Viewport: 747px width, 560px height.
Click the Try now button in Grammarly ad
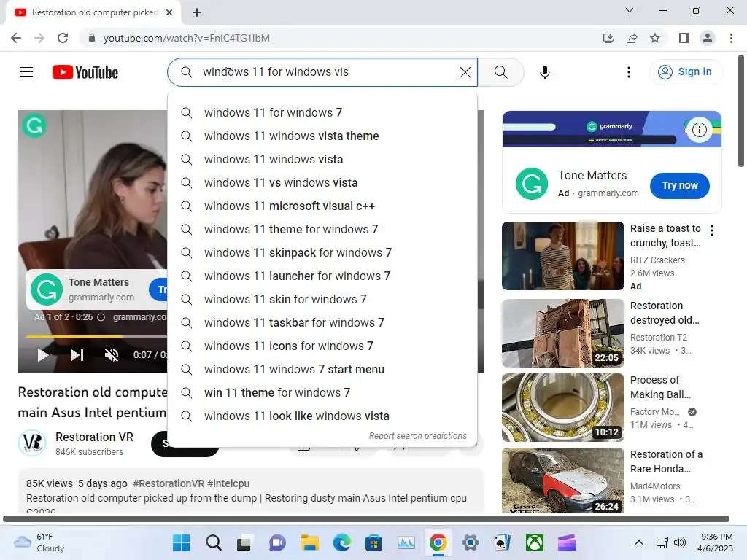[680, 185]
